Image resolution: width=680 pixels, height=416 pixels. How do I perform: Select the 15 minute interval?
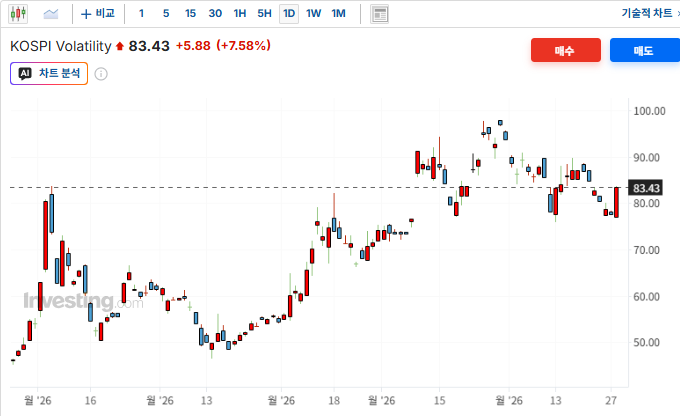(190, 14)
